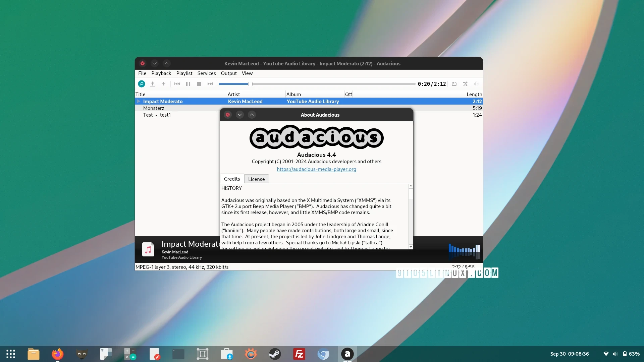Screen dimensions: 644x362
Task: Pause the playing song
Action: point(188,84)
